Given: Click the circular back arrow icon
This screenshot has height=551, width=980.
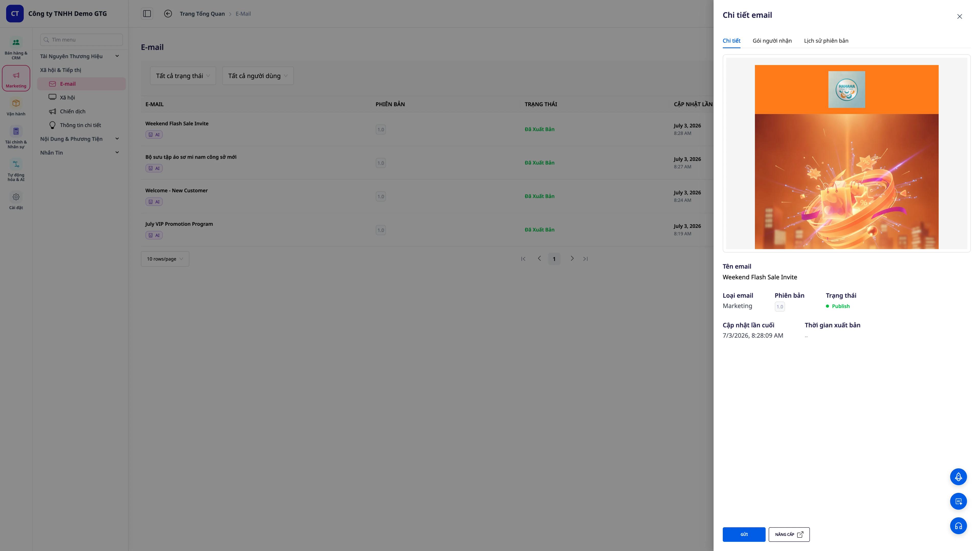Looking at the screenshot, I should click(x=168, y=14).
